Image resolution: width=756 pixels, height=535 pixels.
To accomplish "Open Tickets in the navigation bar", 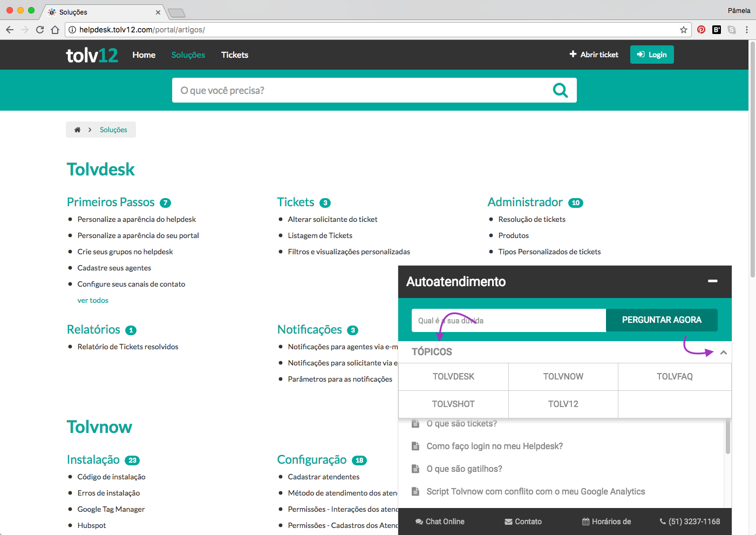I will (235, 55).
